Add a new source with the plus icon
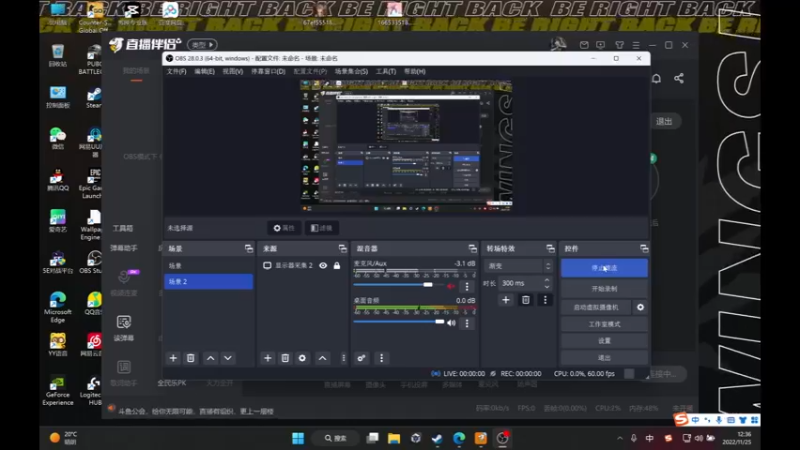The image size is (800, 450). [x=267, y=358]
